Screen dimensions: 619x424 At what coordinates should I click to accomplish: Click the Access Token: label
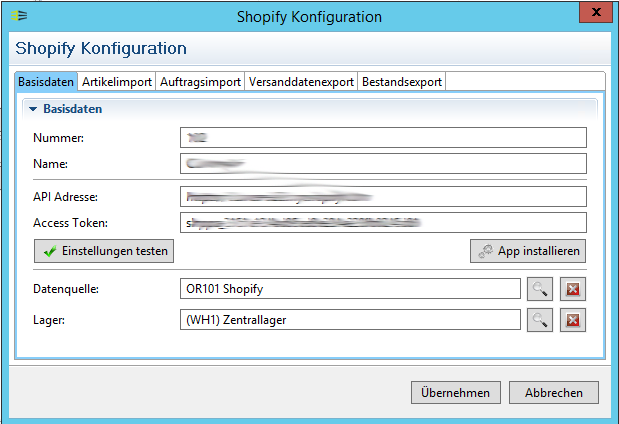[71, 223]
